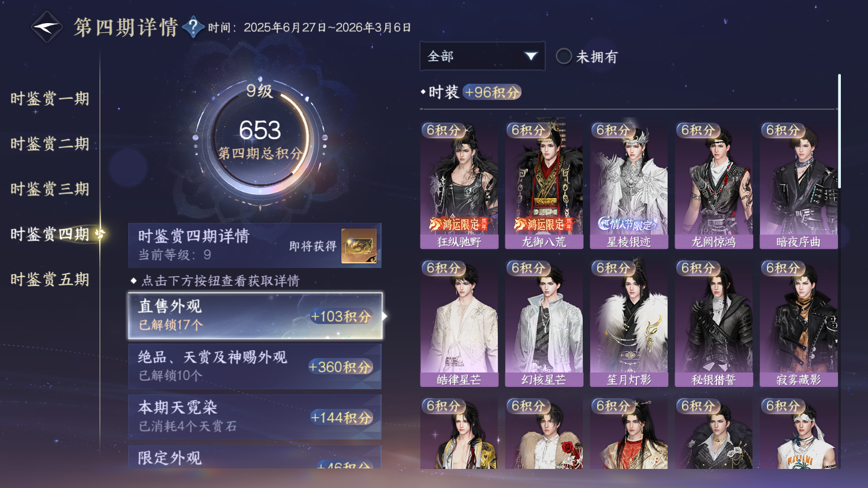The height and width of the screenshot is (488, 868).
Task: Open the 全部 filter dropdown
Action: (x=482, y=56)
